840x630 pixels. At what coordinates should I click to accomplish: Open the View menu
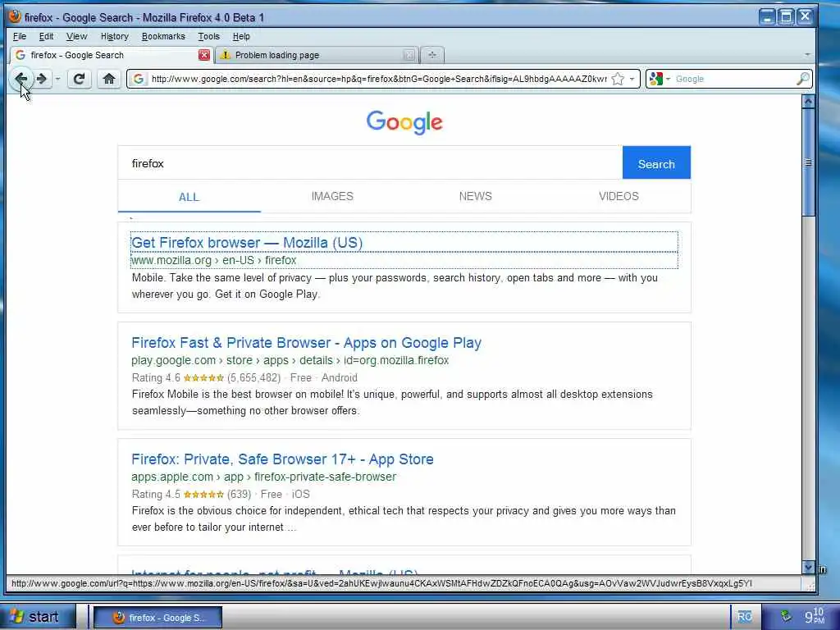coord(76,36)
